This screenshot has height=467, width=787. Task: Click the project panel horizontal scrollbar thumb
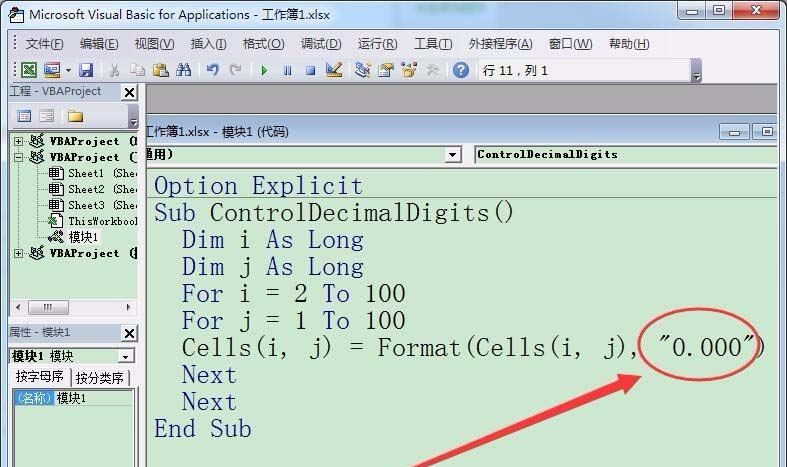click(48, 307)
